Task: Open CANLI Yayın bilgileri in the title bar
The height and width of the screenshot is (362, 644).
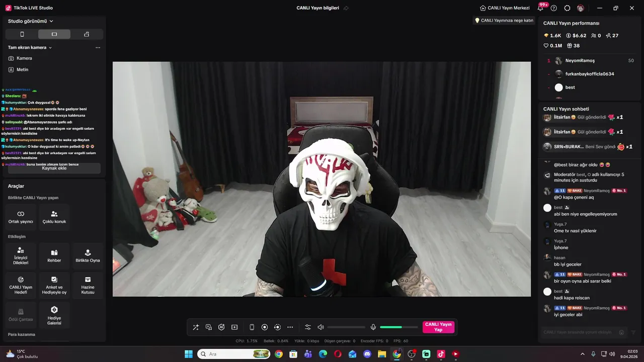Action: click(x=317, y=8)
